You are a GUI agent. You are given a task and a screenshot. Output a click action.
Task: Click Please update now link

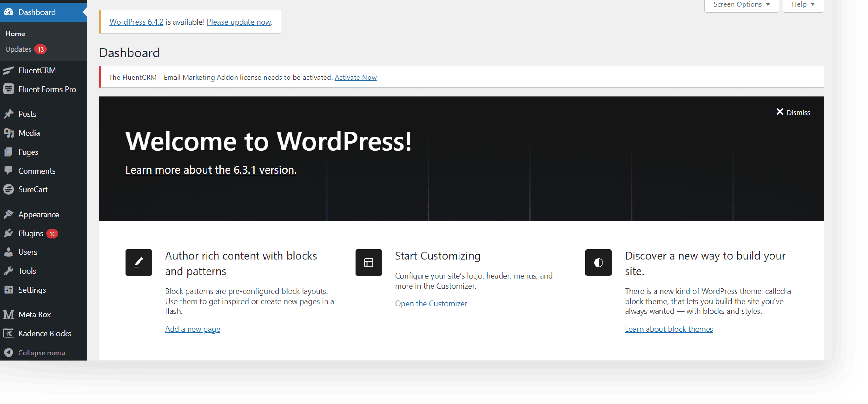tap(239, 22)
